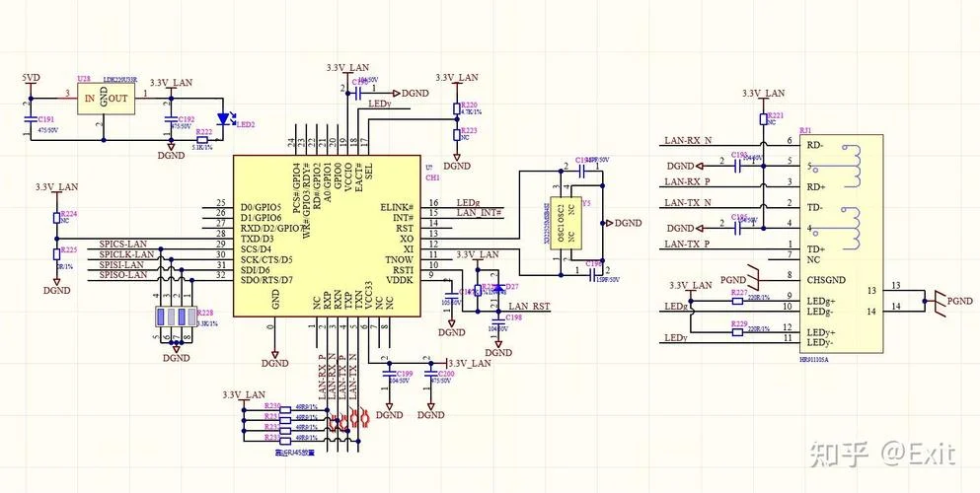This screenshot has width=980, height=493.
Task: Click pin name "SEL"
Action: (369, 173)
